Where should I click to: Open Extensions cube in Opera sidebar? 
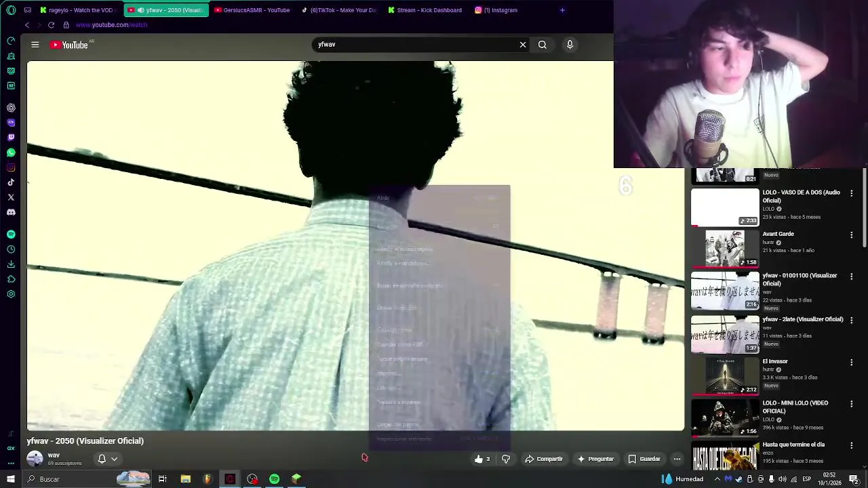(x=11, y=279)
